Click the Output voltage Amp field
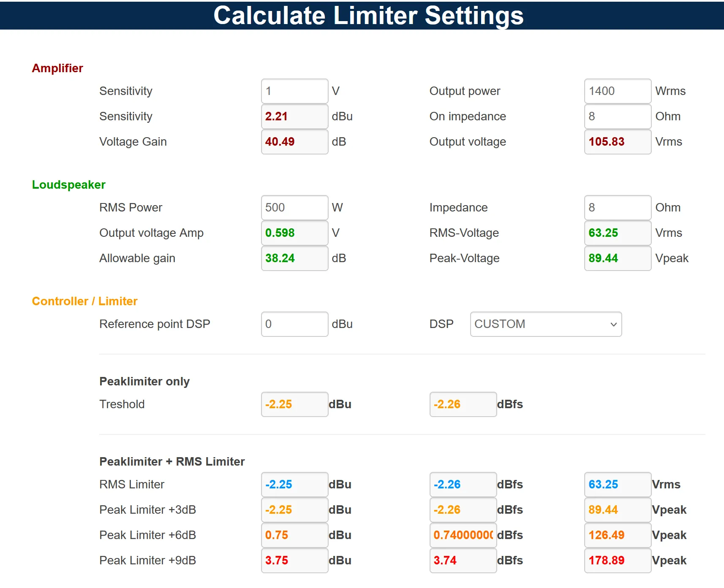Screen dimensions: 724x588 tap(295, 233)
